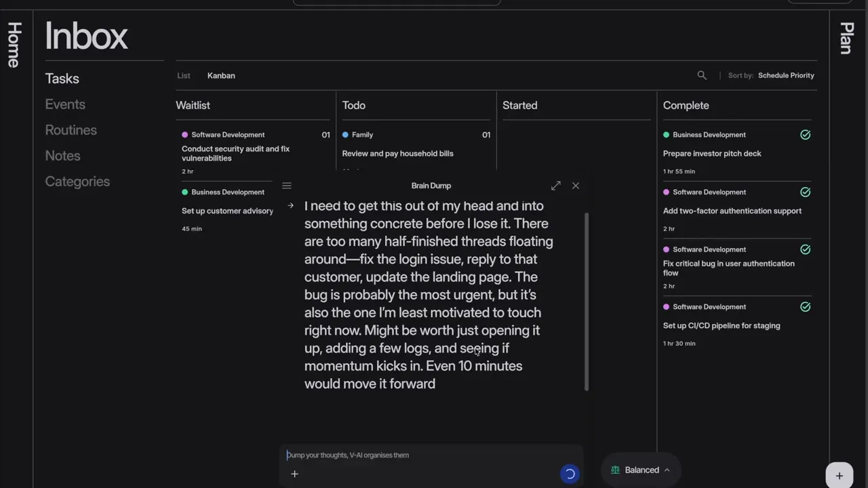Open the Home vertical panel

coord(14,45)
